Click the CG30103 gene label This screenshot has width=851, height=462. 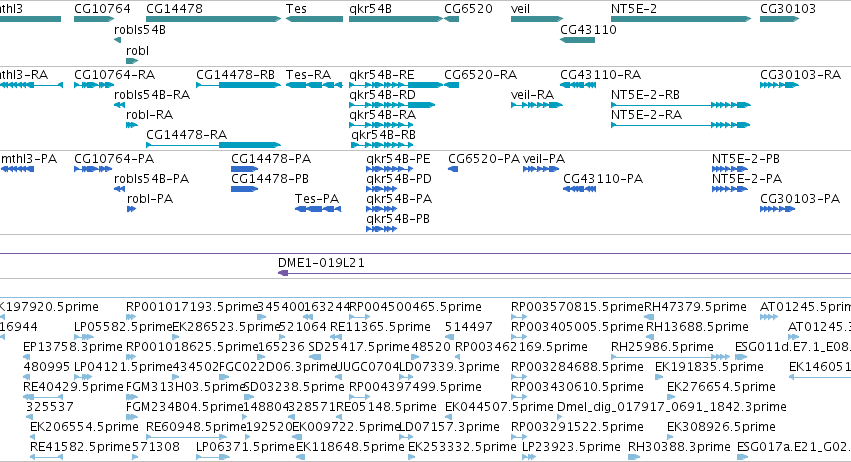pyautogui.click(x=788, y=9)
